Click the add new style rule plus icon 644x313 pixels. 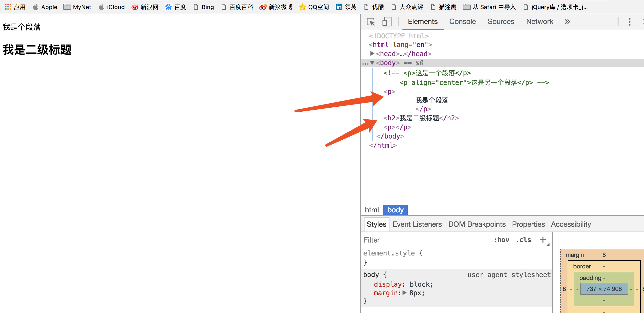[x=542, y=240]
